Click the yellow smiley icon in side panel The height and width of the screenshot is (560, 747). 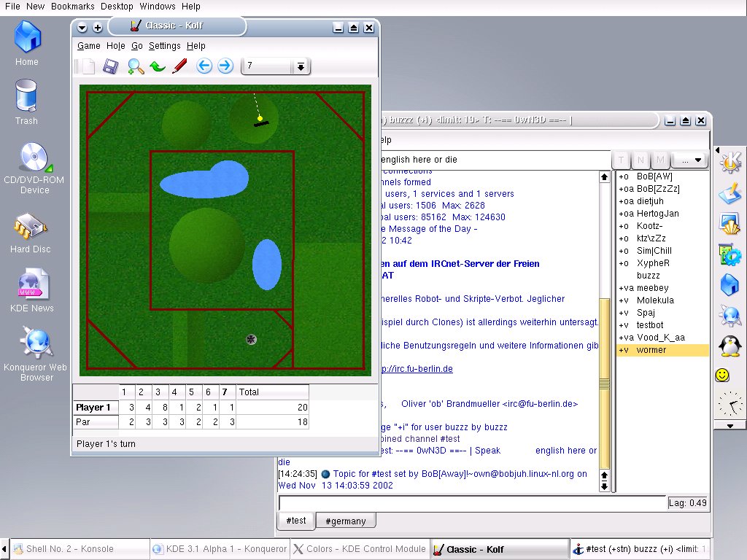723,376
